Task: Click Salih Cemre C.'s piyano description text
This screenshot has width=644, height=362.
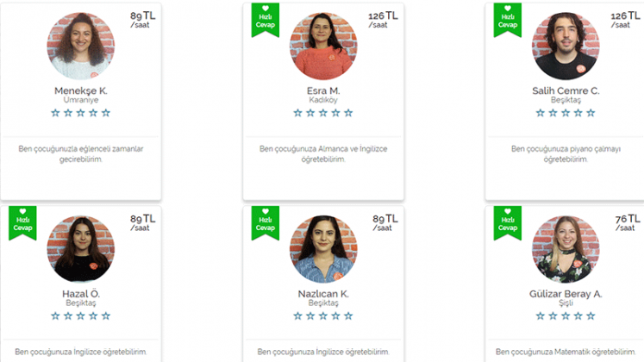Action: point(566,154)
